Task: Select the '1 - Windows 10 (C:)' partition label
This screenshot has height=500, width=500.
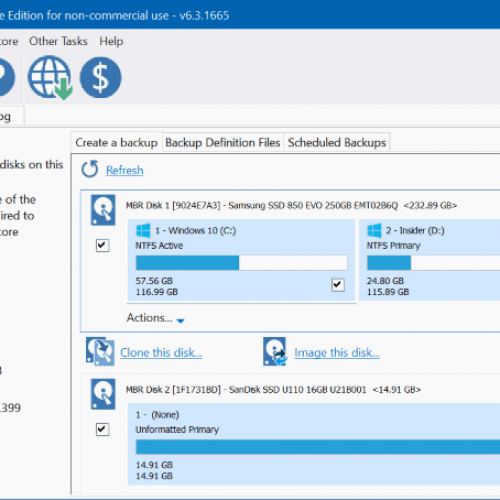Action: [x=195, y=231]
